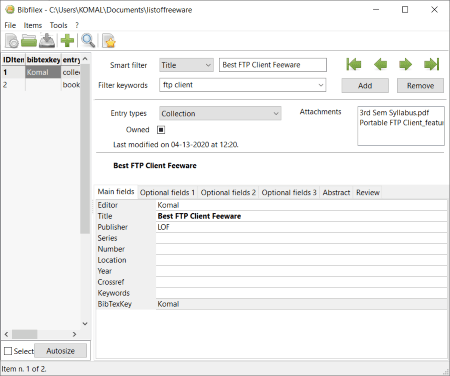Click the empty Location field

pyautogui.click(x=301, y=260)
